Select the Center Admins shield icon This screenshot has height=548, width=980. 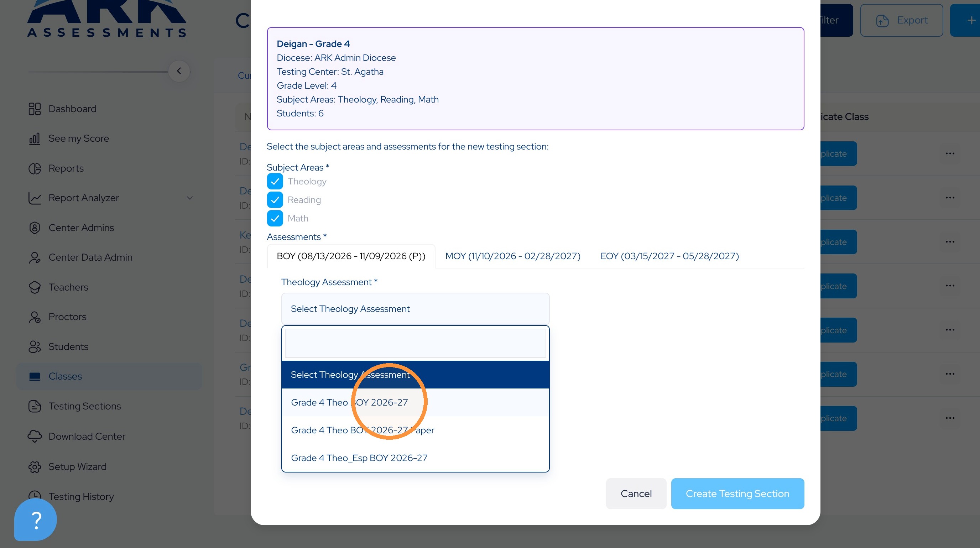(34, 228)
